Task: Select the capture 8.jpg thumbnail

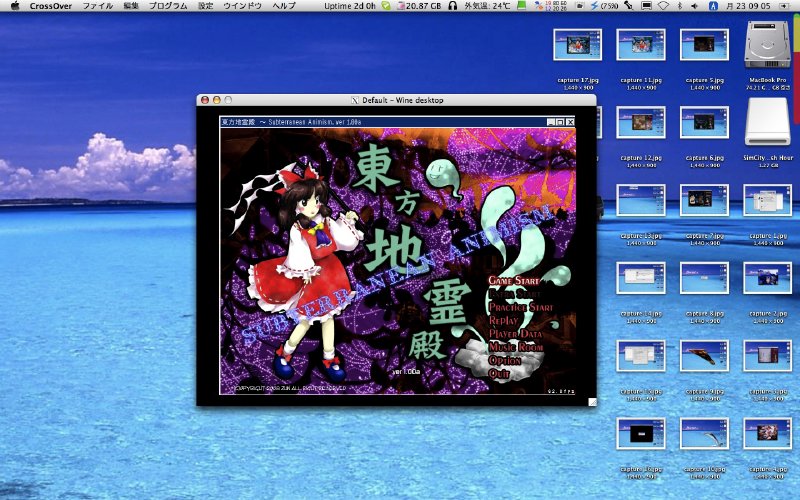Action: tap(704, 278)
